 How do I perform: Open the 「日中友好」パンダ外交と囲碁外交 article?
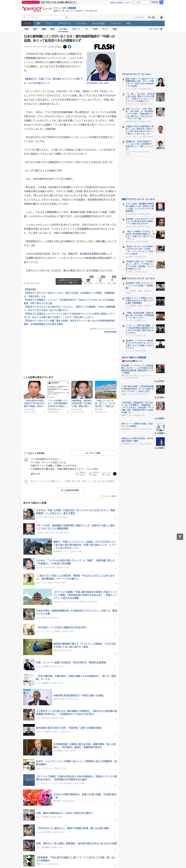click(x=61, y=627)
